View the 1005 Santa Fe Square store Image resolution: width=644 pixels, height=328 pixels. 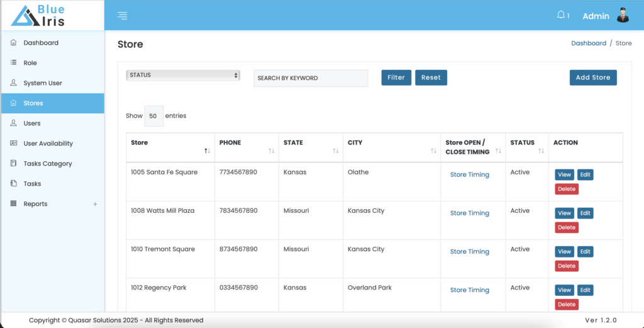(564, 174)
